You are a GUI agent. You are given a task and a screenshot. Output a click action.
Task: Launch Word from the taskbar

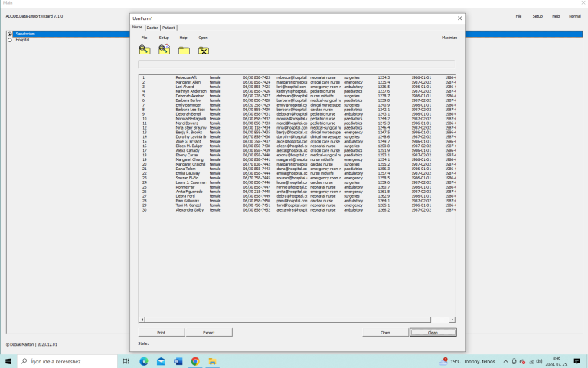pyautogui.click(x=178, y=361)
